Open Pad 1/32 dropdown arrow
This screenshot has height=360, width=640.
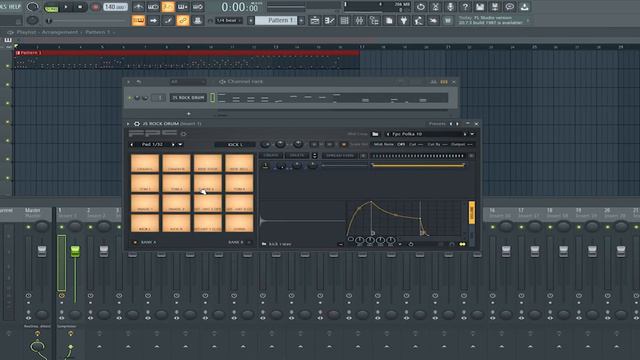pos(180,144)
